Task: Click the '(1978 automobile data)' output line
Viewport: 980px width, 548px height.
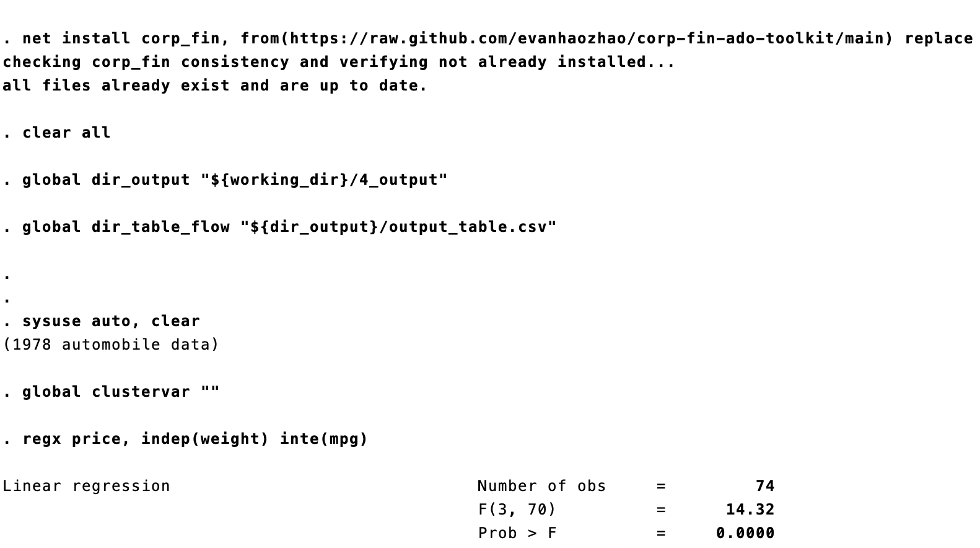Action: click(x=111, y=345)
